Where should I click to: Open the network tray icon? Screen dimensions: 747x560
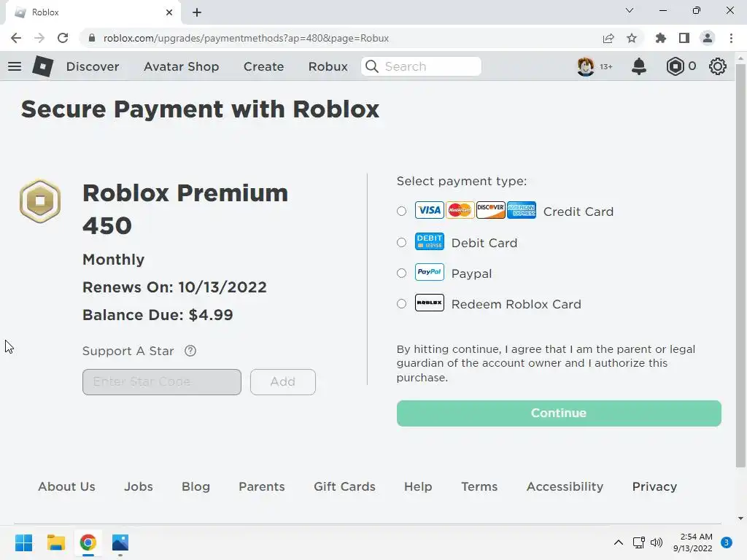point(639,542)
